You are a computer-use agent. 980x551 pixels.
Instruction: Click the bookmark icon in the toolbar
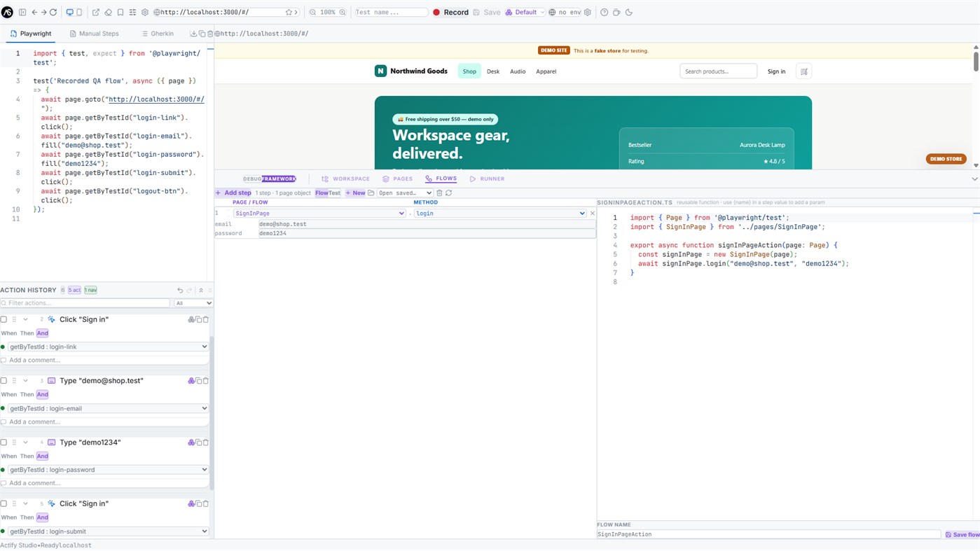pyautogui.click(x=120, y=13)
